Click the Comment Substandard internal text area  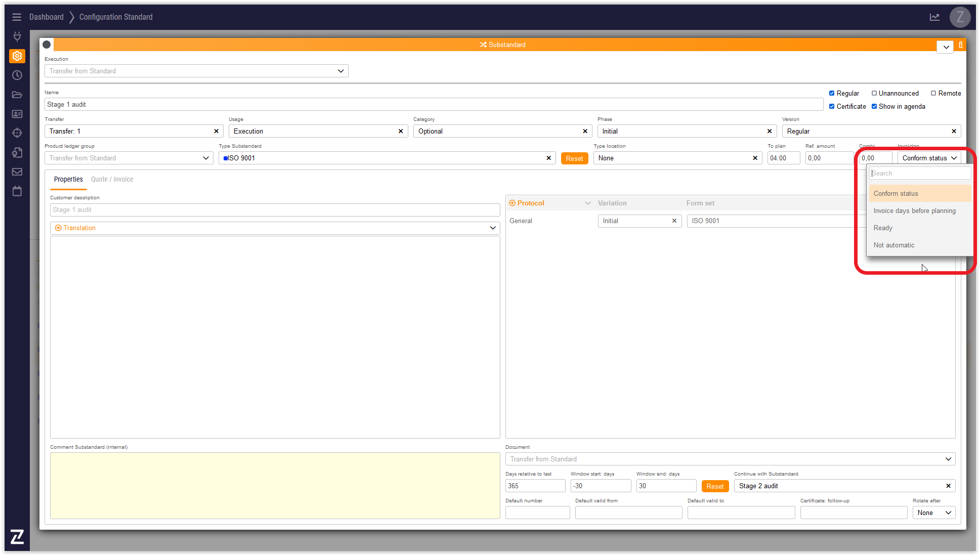click(275, 485)
